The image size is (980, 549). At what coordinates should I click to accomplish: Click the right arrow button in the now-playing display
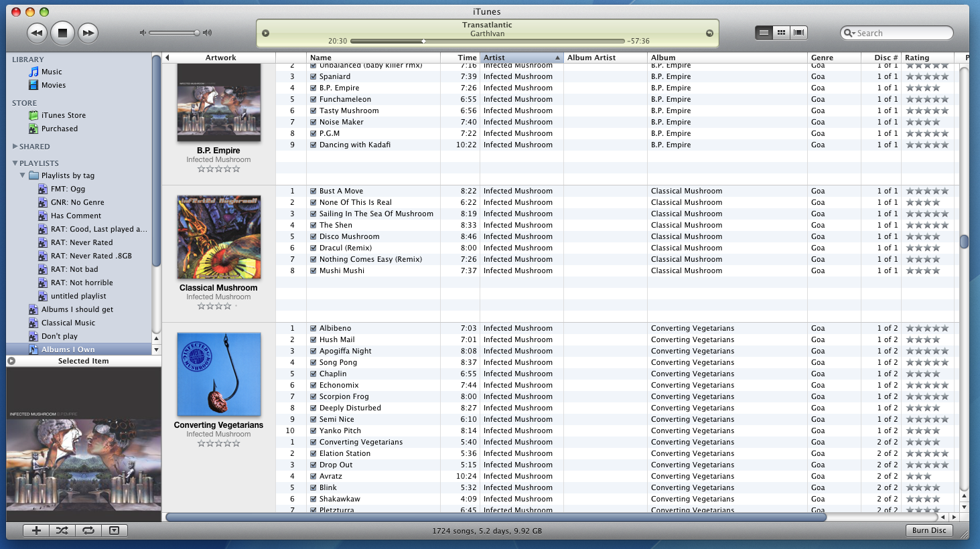709,33
